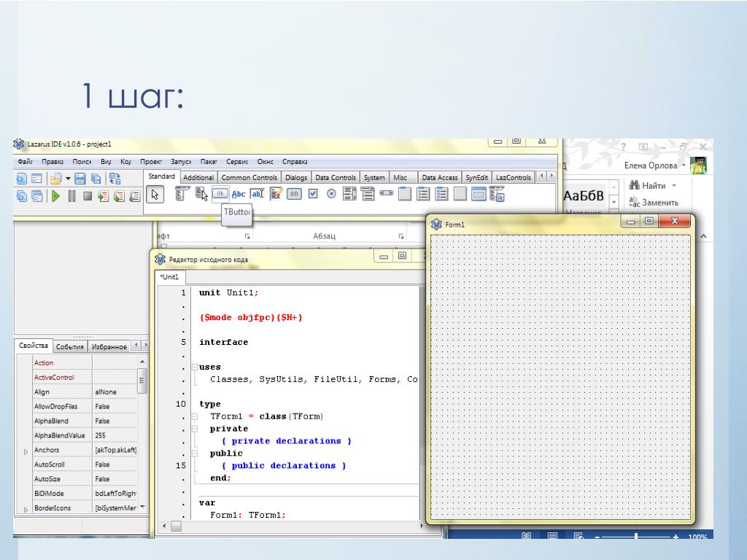This screenshot has width=747, height=560.
Task: Click the View Units icon
Action: tap(21, 195)
